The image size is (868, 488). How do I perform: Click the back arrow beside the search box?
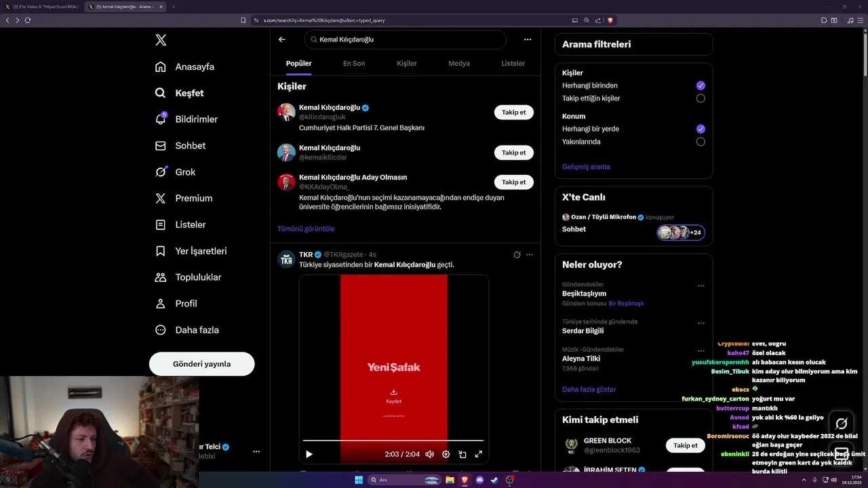coord(282,39)
